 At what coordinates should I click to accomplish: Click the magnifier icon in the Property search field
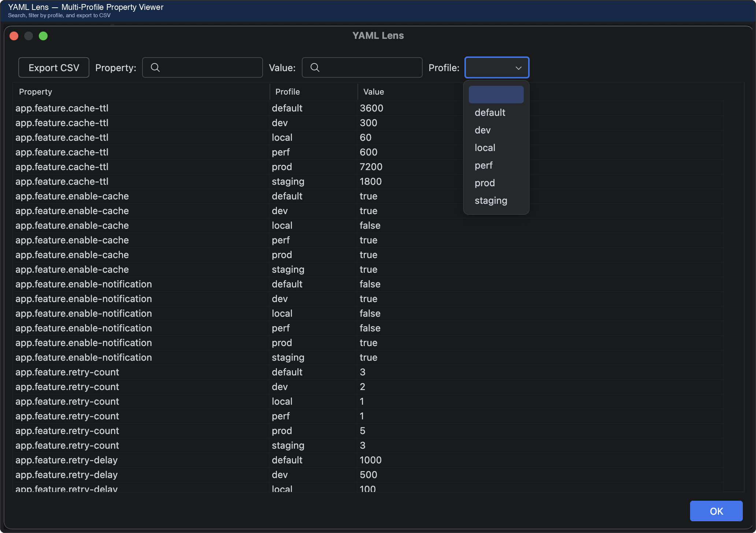(155, 67)
